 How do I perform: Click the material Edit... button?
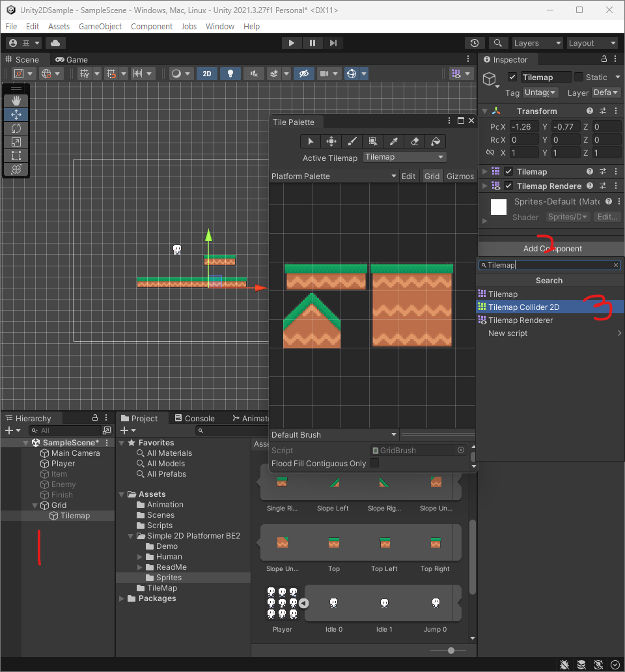click(607, 217)
